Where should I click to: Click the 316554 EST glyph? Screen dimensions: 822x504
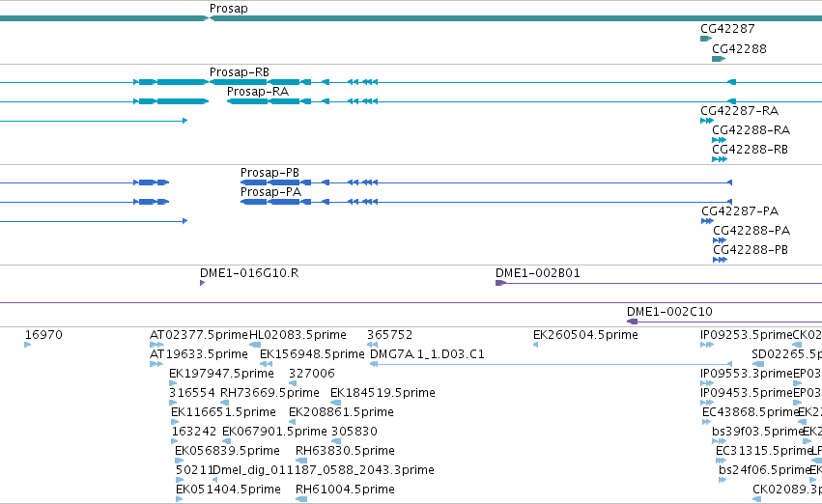pos(173,403)
